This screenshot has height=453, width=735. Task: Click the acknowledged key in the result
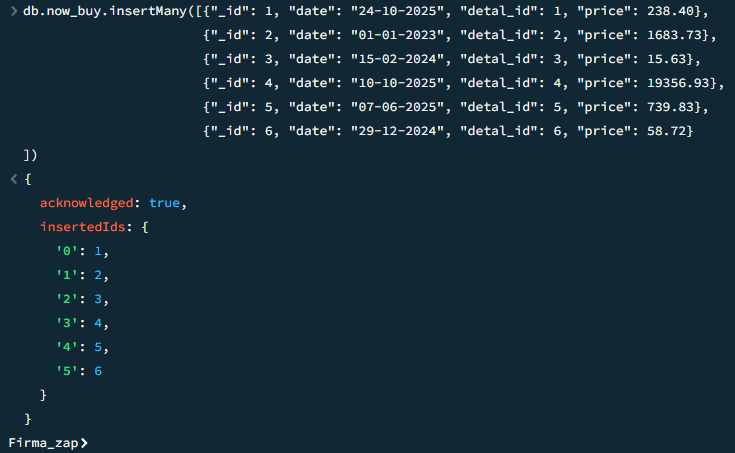pos(87,203)
